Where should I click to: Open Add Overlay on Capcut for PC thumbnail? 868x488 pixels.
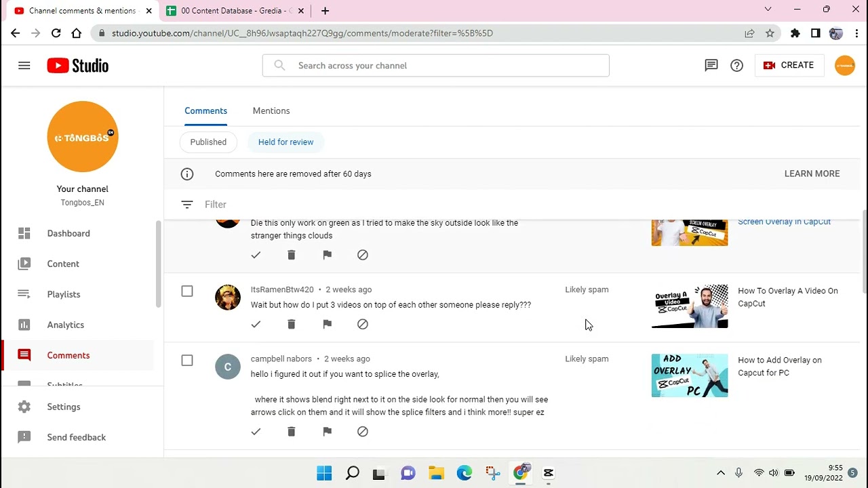coord(690,375)
